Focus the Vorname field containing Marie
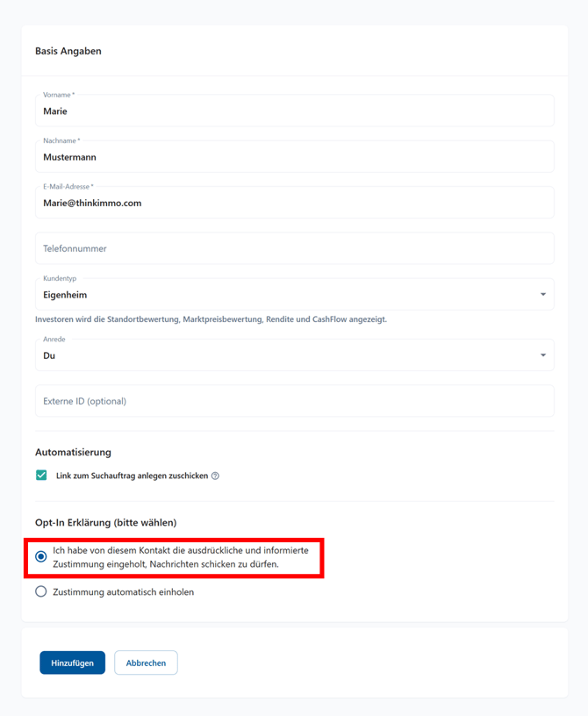Viewport: 588px width, 716px height. tap(294, 111)
